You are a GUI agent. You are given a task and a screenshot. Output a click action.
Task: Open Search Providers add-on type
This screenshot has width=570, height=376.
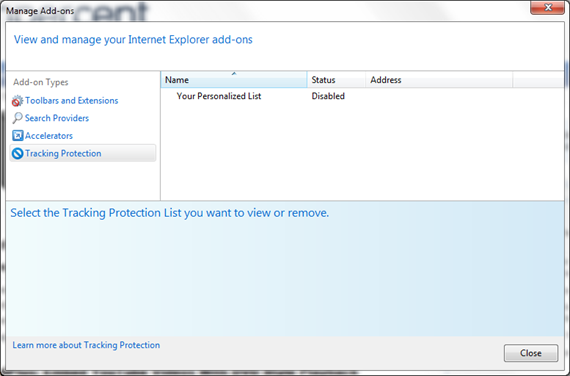(57, 118)
